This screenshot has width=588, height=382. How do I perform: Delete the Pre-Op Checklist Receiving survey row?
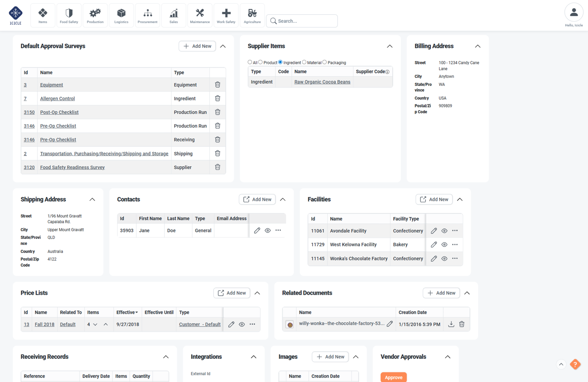(x=218, y=140)
